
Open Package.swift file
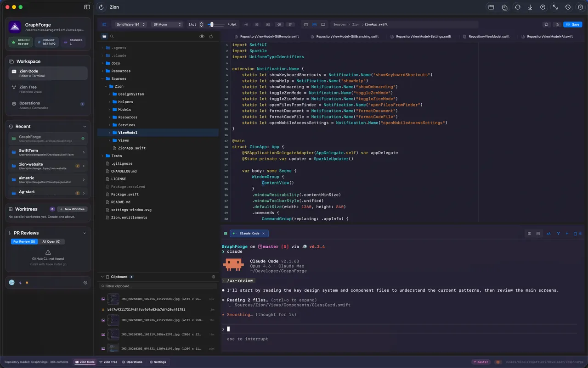[x=124, y=195]
